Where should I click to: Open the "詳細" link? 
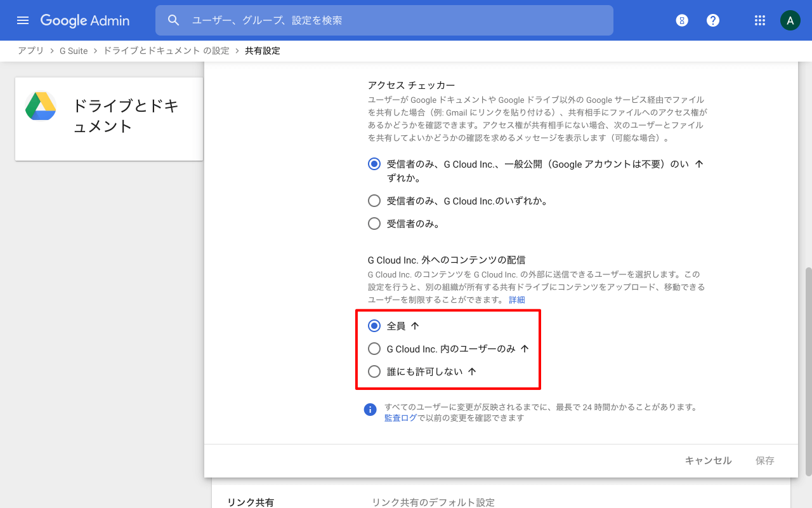coord(517,300)
